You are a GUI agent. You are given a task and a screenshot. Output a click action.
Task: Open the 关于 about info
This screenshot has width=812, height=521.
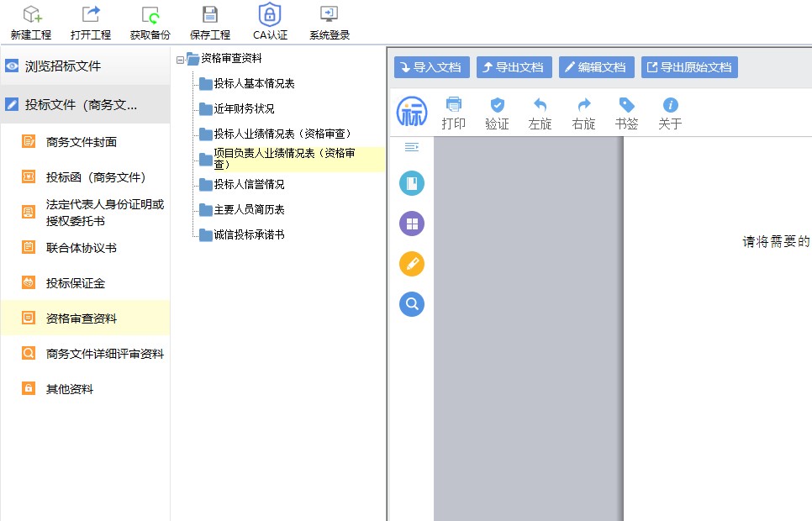[670, 113]
